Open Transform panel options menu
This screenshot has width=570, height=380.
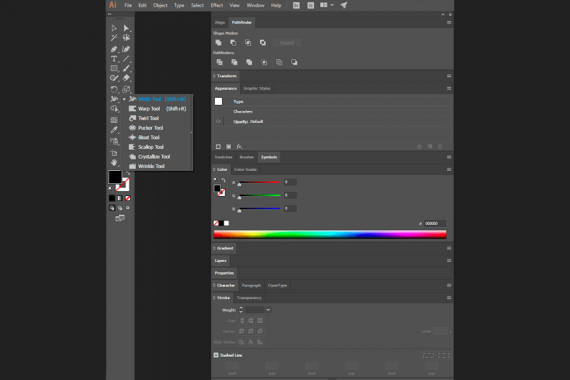click(x=449, y=76)
